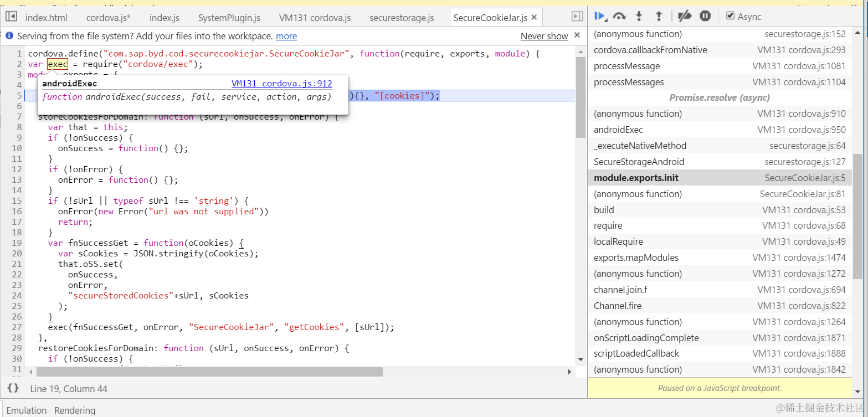Screen dimensions: 868x417
Task: Click the call stack panel scrollbar
Action: click(x=857, y=216)
